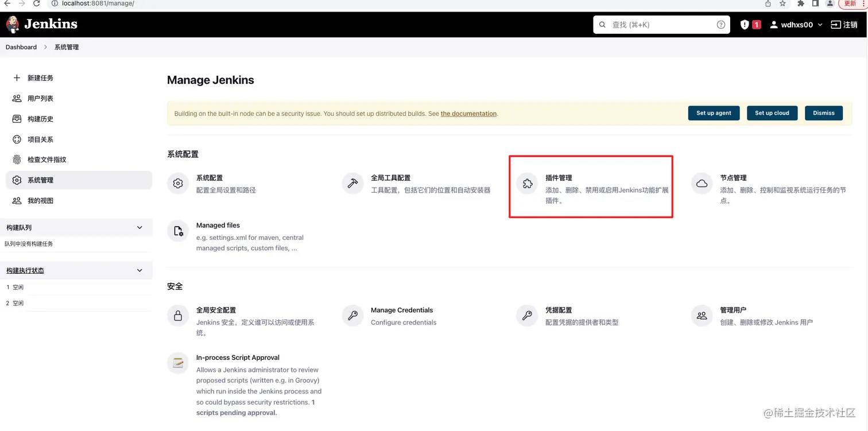Open the wdhxs00 user dropdown arrow
The width and height of the screenshot is (868, 431).
click(820, 25)
